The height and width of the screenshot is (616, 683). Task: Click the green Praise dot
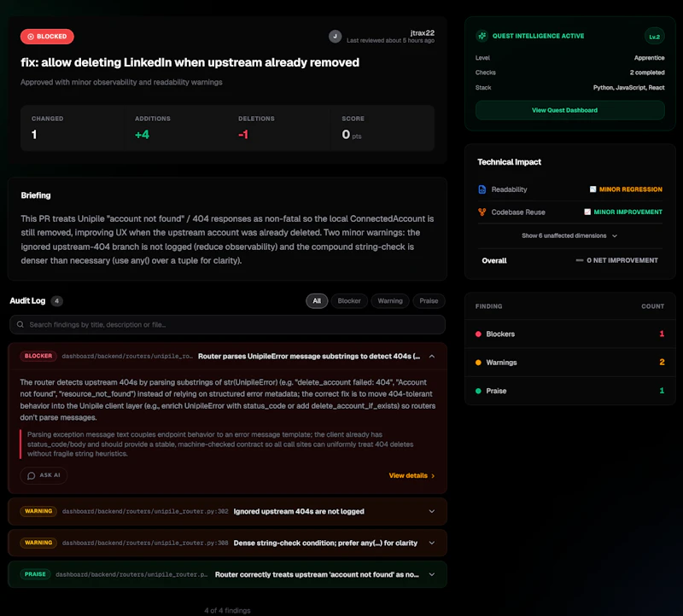tap(478, 391)
